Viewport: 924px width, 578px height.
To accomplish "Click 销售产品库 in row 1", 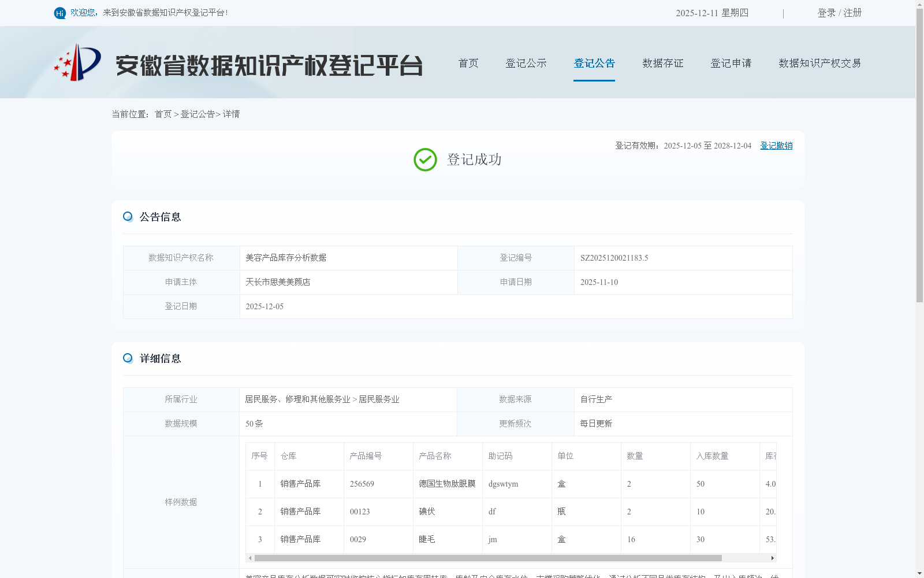I will pyautogui.click(x=300, y=484).
